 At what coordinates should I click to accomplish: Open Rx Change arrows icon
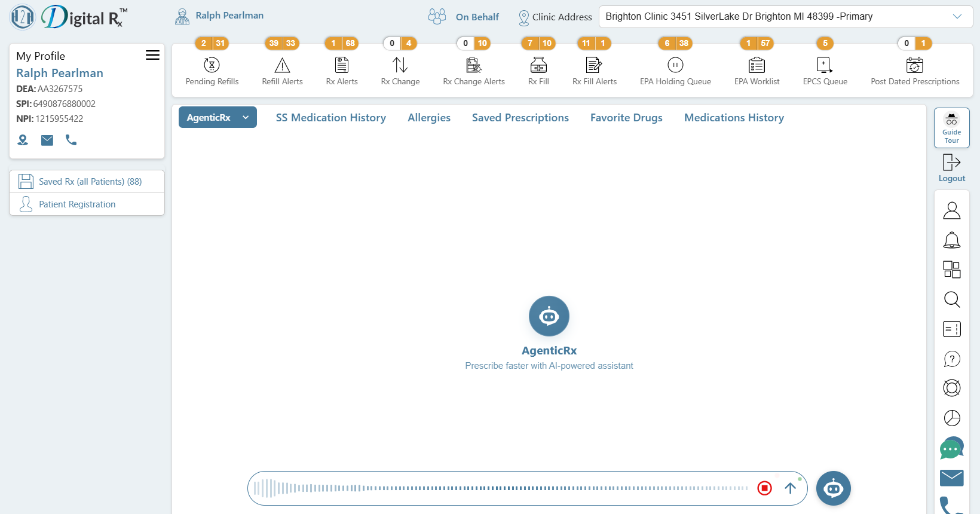pyautogui.click(x=400, y=65)
